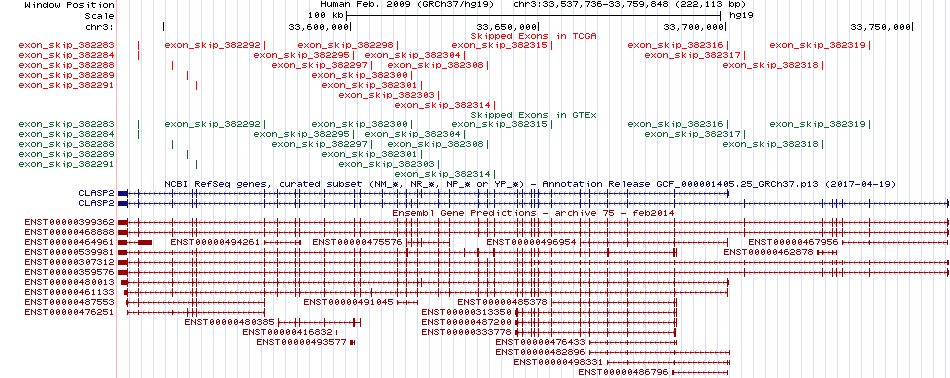Select red TCGA item exon_skip_382297

320,65
